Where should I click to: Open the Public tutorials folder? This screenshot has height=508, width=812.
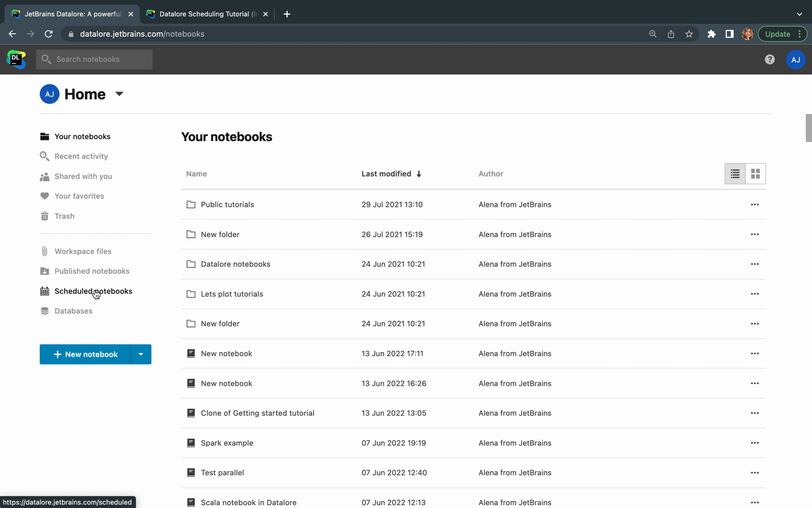pyautogui.click(x=227, y=204)
